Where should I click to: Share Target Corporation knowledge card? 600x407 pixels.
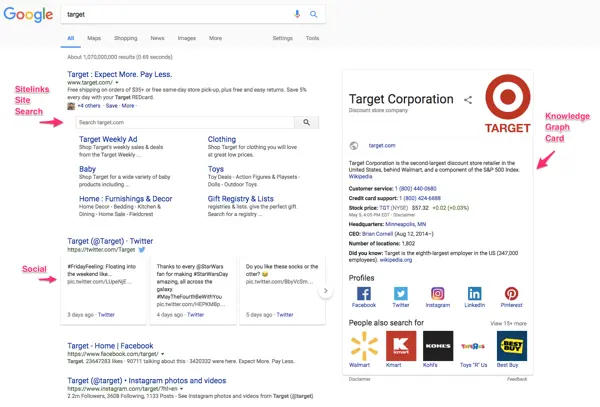click(468, 100)
